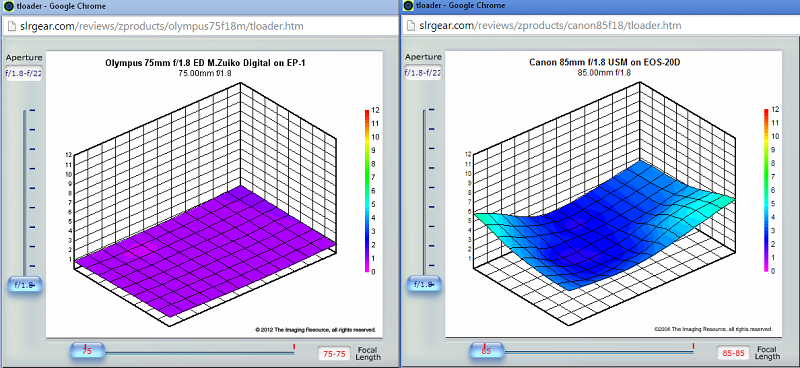Click the top tick mark on Canon aperture track
The height and width of the screenshot is (368, 800).
pyautogui.click(x=432, y=110)
